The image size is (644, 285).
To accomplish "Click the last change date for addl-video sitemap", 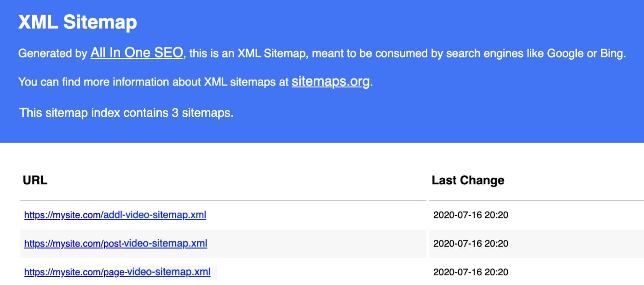I will coord(471,215).
